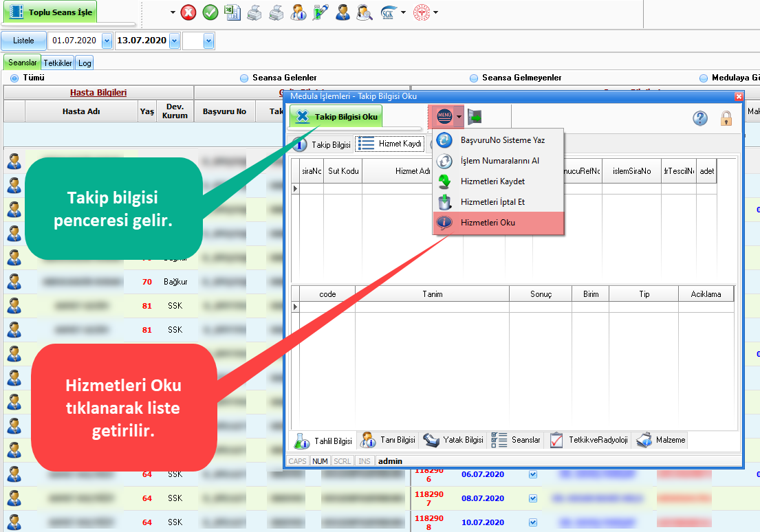Click the red health ministry emblem icon
Image resolution: width=760 pixels, height=532 pixels.
422,12
